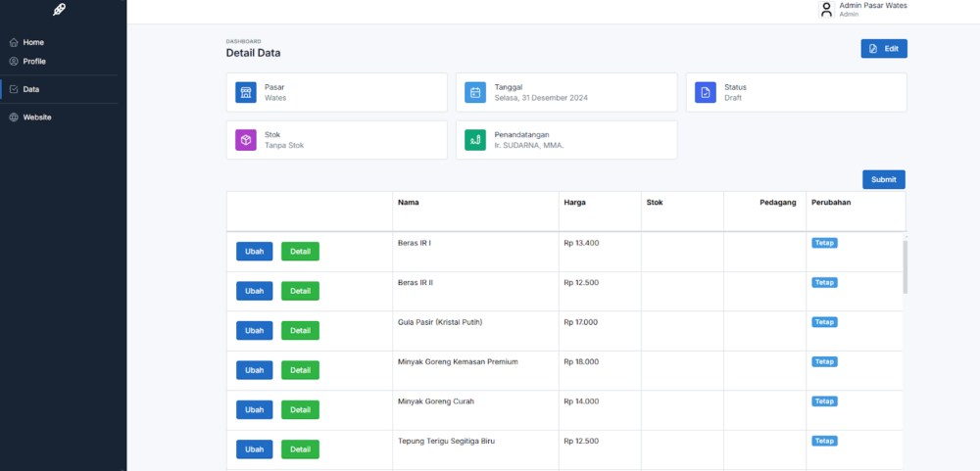The width and height of the screenshot is (980, 471).
Task: Open Detail for Tepung Terigu Segitiga Biru
Action: (x=300, y=449)
